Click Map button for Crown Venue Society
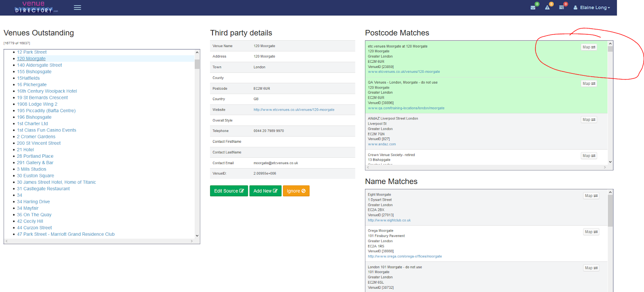This screenshot has width=644, height=292. (x=589, y=156)
